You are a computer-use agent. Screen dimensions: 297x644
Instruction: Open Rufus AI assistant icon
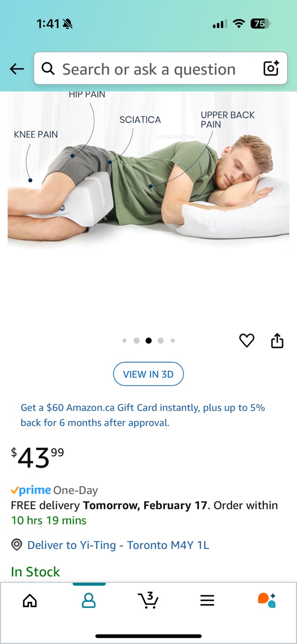[x=267, y=600]
